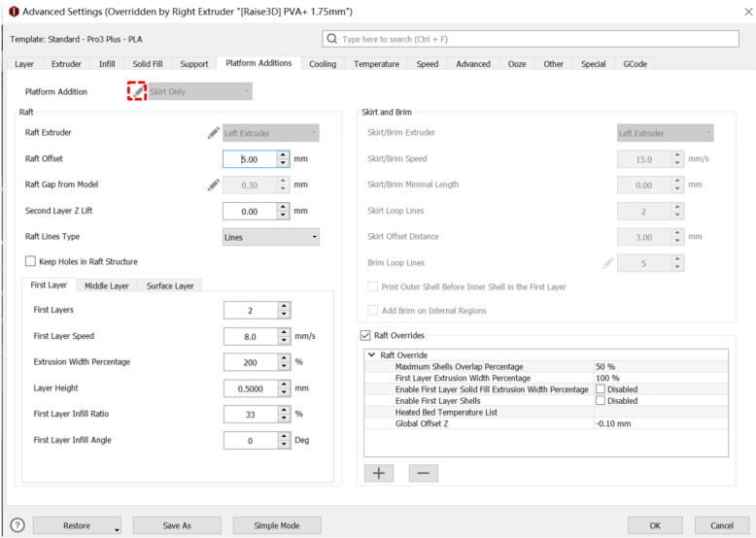Open the Raft Lines Type dropdown
Viewport: 756px width, 538px height.
tap(270, 237)
